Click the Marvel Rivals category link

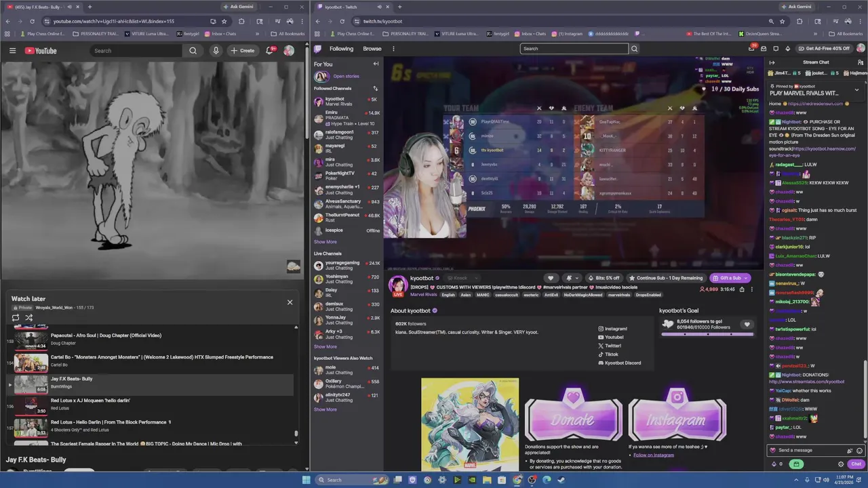(x=423, y=295)
